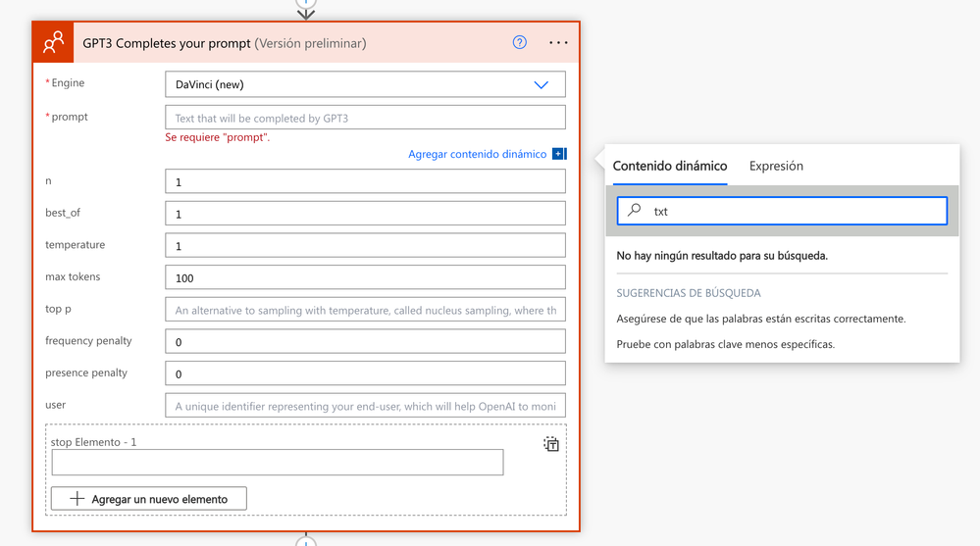Click the GPT3 connector people icon
This screenshot has width=980, height=546.
click(53, 42)
